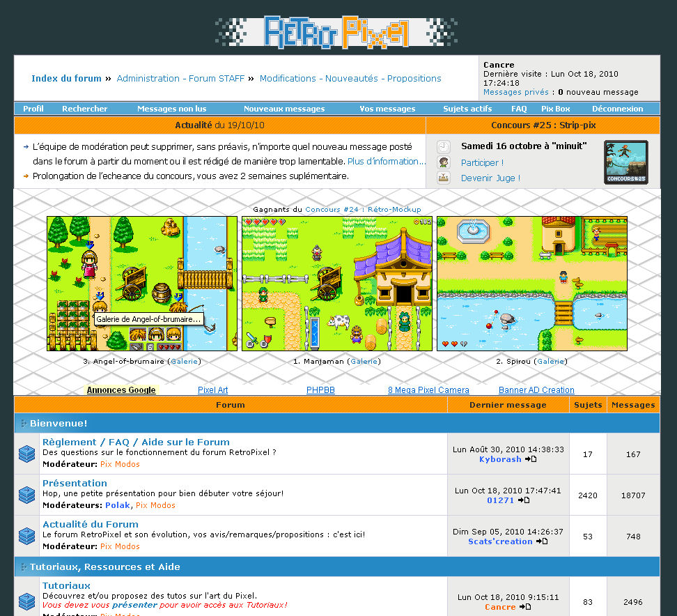
Task: Collapse Tutoriaux, Ressources et Aide category
Action: [24, 567]
